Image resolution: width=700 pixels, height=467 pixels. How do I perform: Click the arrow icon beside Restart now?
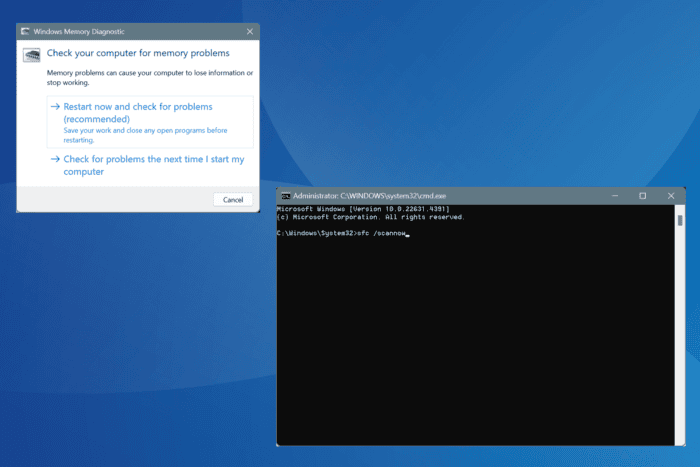(55, 106)
